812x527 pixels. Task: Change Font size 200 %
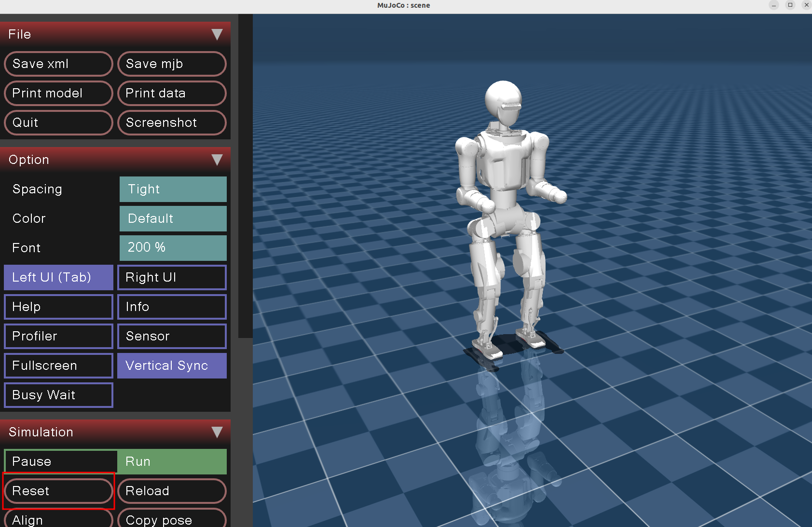[173, 248]
